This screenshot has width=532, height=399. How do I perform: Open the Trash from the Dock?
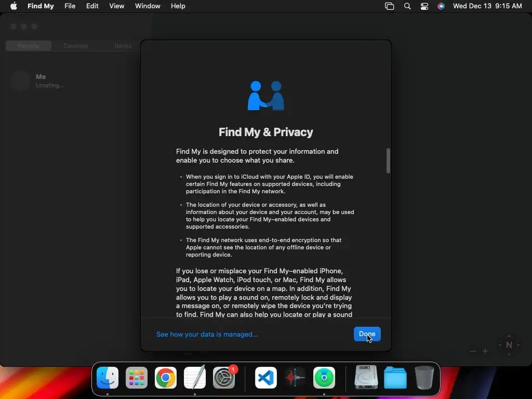coord(424,377)
